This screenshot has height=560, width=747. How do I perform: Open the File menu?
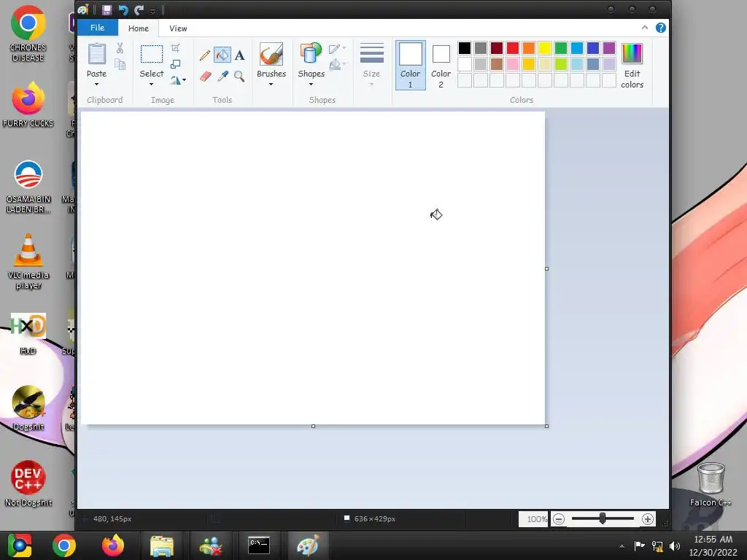pos(98,28)
